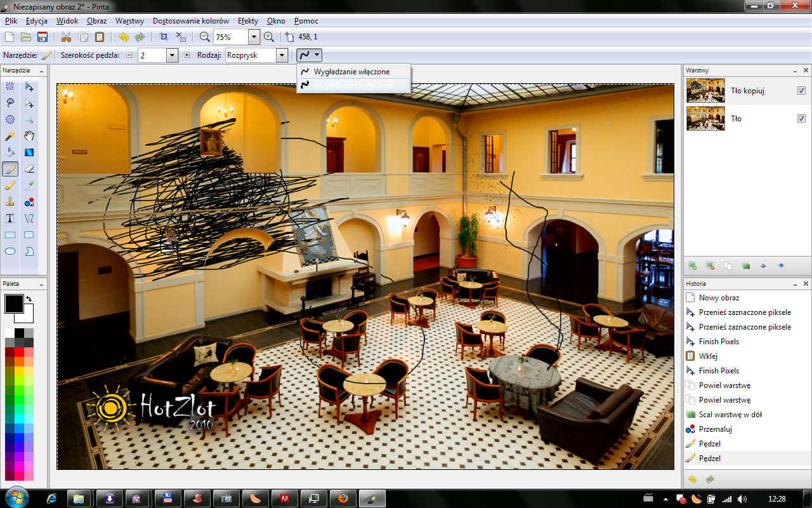
Task: Open the Warstwy menu
Action: pyautogui.click(x=129, y=21)
